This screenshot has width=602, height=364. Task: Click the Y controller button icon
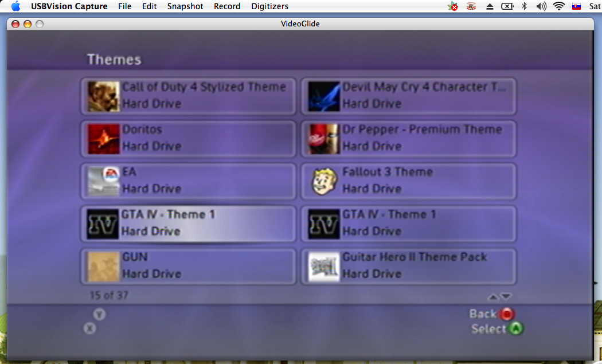coord(99,315)
